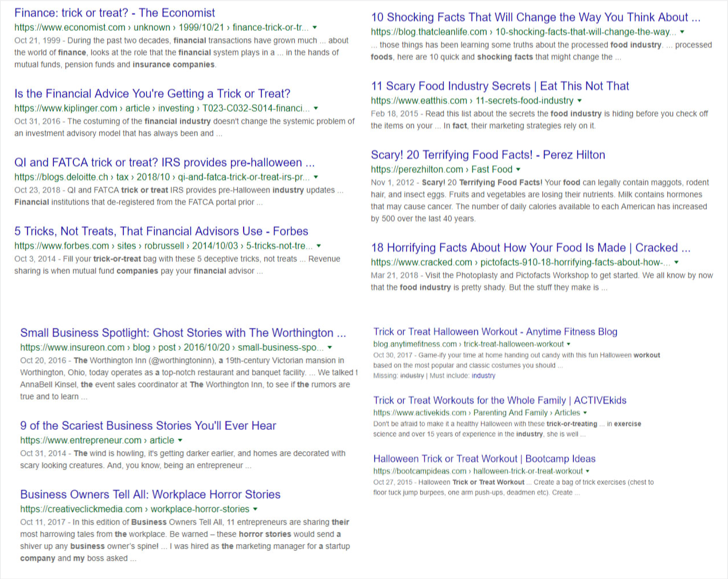
Task: Expand the dropdown arrow beside the blogs.deloitte.ch URL
Action: point(316,177)
